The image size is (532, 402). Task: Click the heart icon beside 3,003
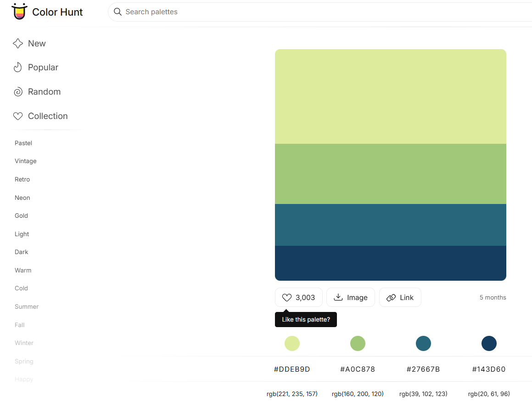click(287, 298)
